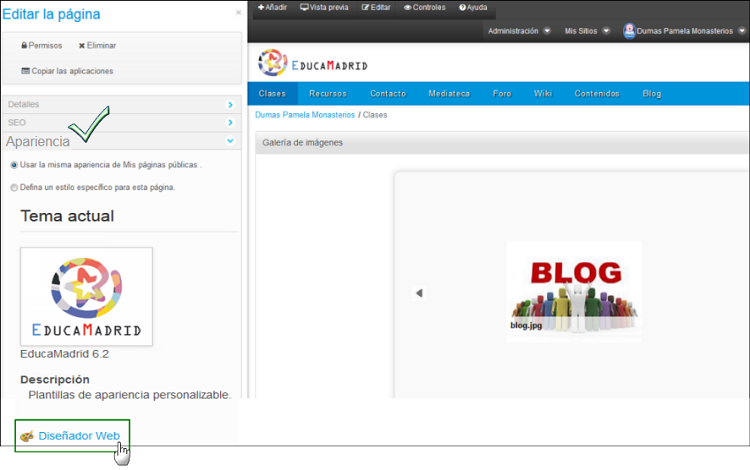Click the user avatar icon in top bar
750x470 pixels.
629,31
